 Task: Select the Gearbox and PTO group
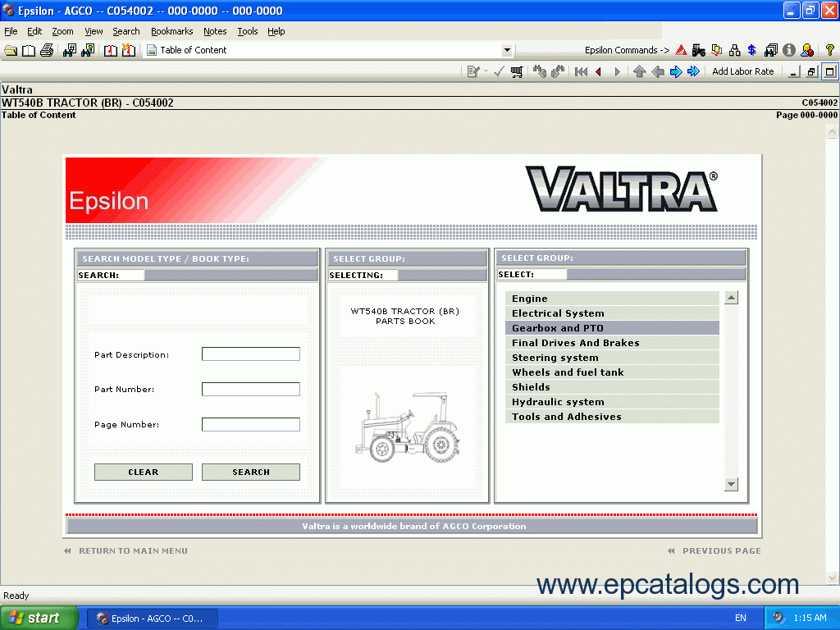(612, 328)
